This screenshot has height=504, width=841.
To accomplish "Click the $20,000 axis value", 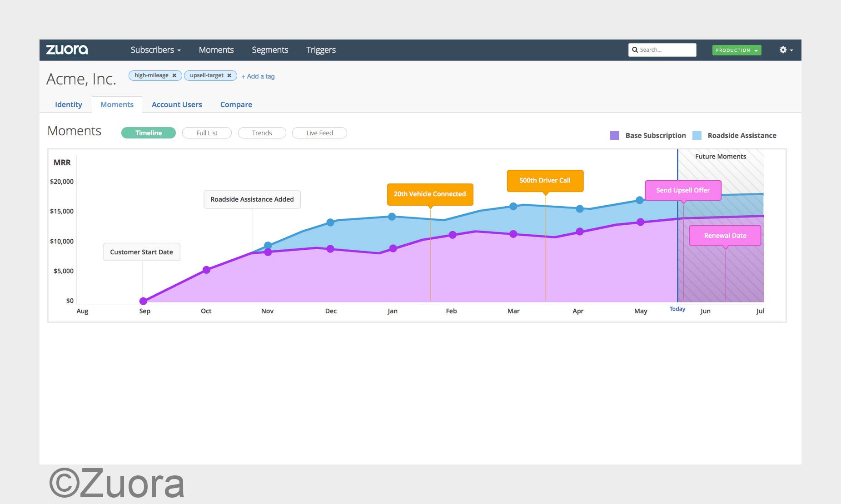I will 62,182.
